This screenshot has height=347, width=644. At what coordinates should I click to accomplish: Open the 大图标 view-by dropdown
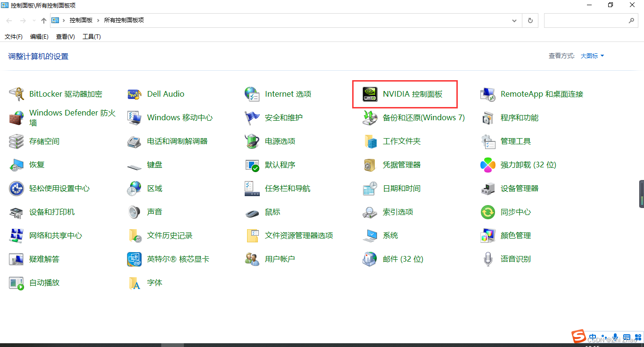592,56
